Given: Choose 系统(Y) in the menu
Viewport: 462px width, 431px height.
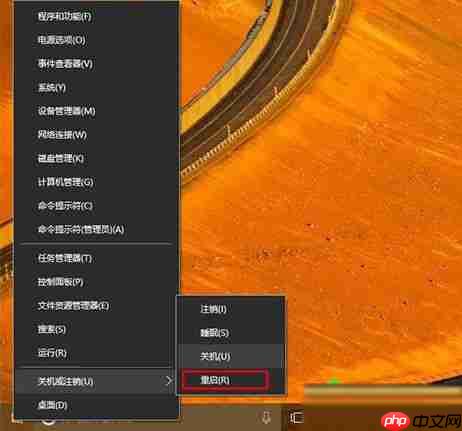Looking at the screenshot, I should coord(97,87).
